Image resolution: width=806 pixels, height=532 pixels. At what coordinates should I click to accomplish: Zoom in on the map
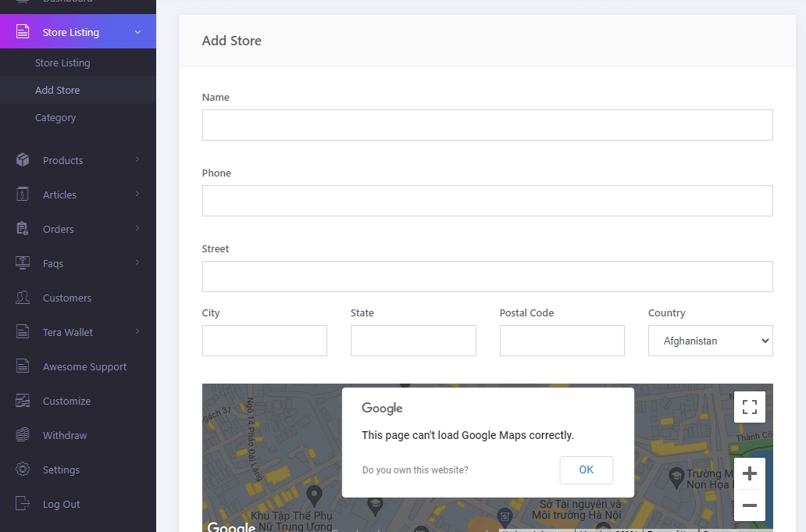click(749, 473)
